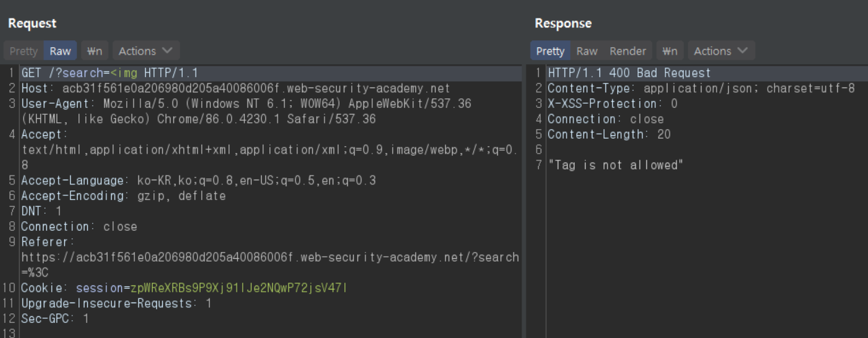Open the Render tab in the Response pane
Viewport: 868px width, 338px height.
tap(627, 51)
